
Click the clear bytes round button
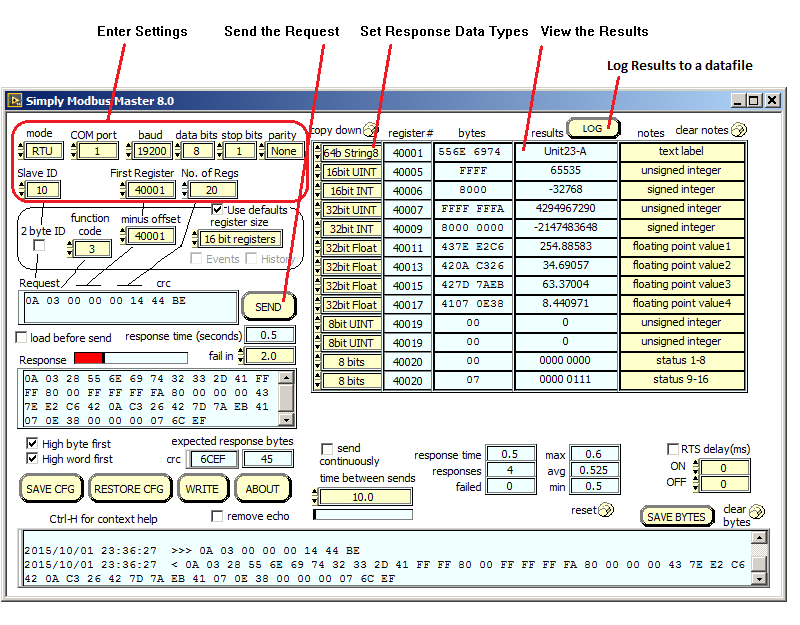click(x=757, y=511)
